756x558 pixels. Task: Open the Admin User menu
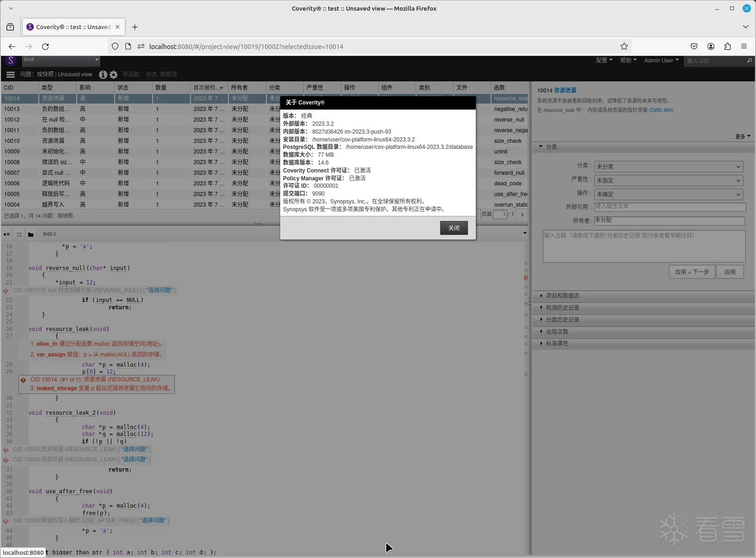pyautogui.click(x=661, y=61)
